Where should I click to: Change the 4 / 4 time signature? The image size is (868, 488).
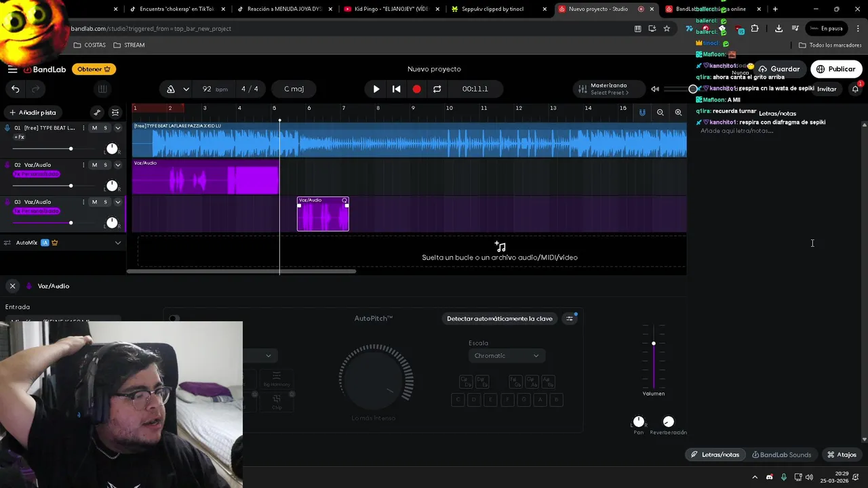click(x=250, y=89)
